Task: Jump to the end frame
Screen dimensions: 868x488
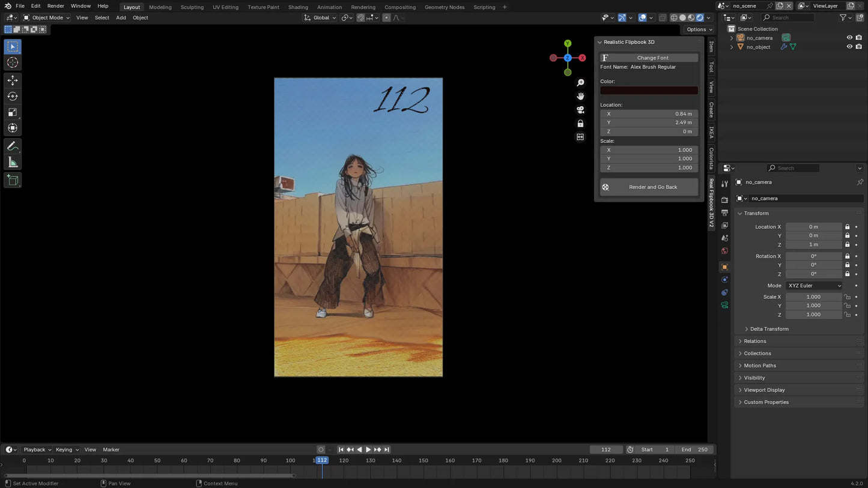Action: [387, 450]
